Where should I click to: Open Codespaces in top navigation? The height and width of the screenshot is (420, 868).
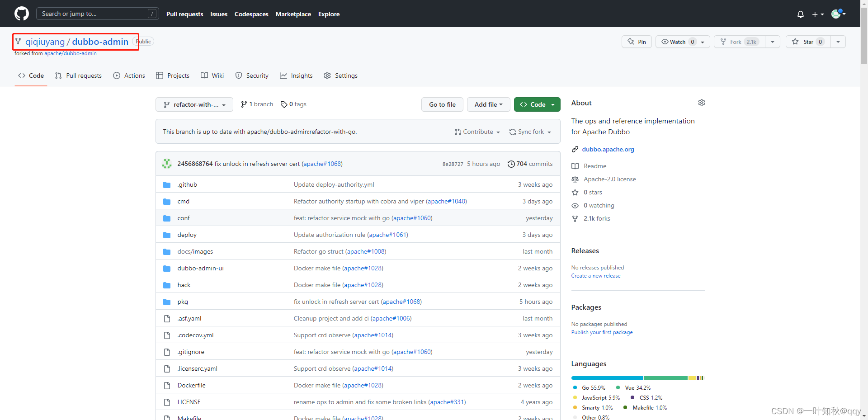click(x=251, y=14)
